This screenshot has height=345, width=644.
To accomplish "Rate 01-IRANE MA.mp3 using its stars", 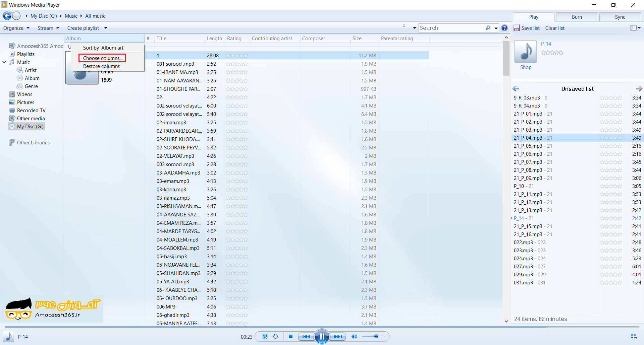I will pyautogui.click(x=237, y=72).
